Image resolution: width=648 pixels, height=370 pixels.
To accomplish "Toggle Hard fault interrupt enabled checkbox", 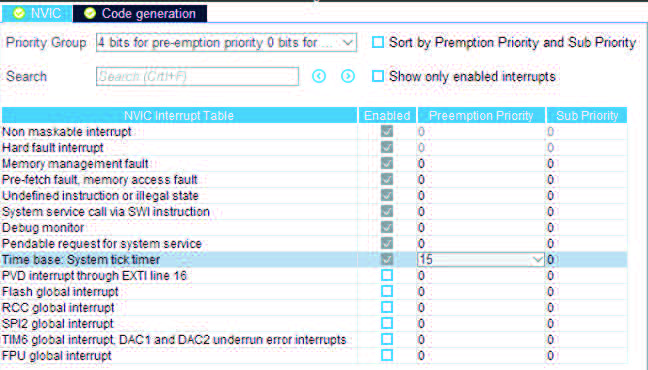I will (x=387, y=148).
